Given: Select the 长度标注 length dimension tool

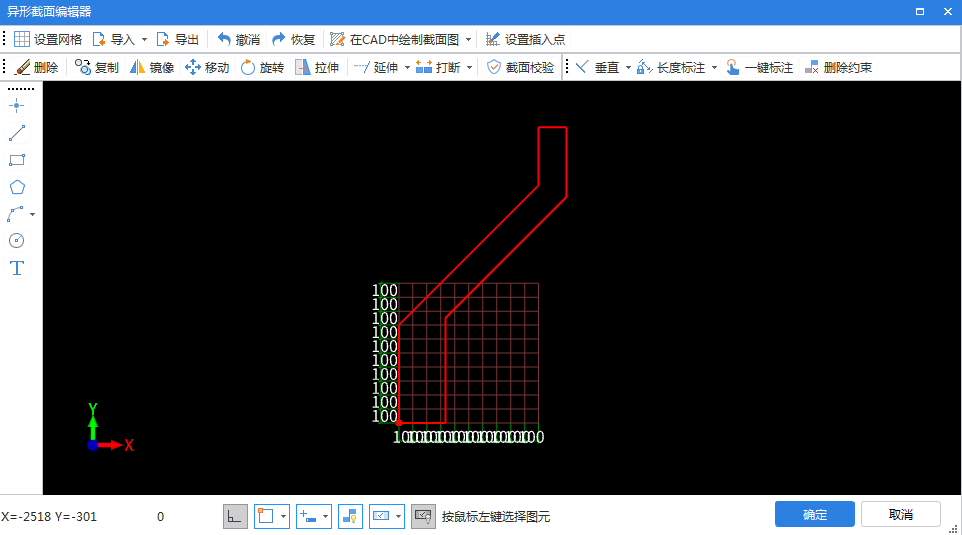Looking at the screenshot, I should coord(671,67).
